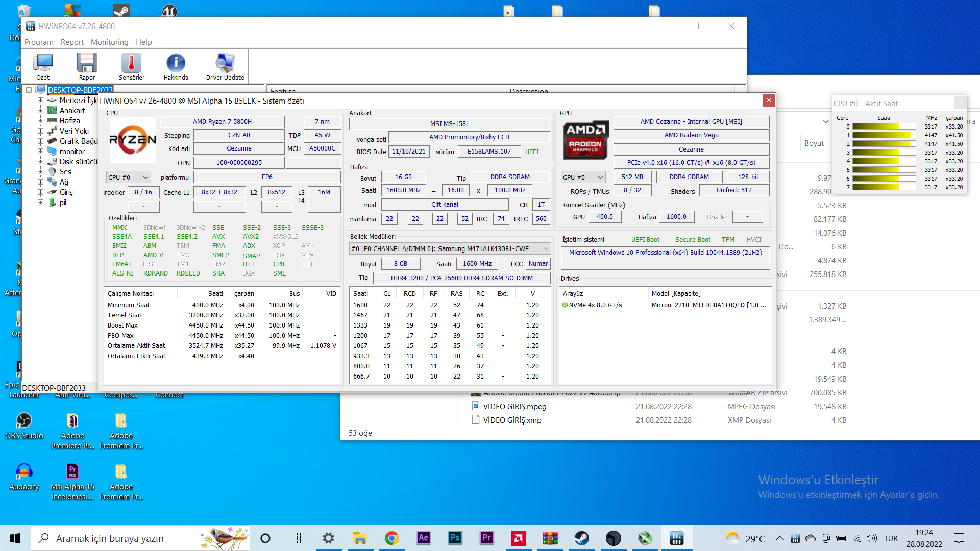Click the Boost Max operating point row

(x=222, y=325)
